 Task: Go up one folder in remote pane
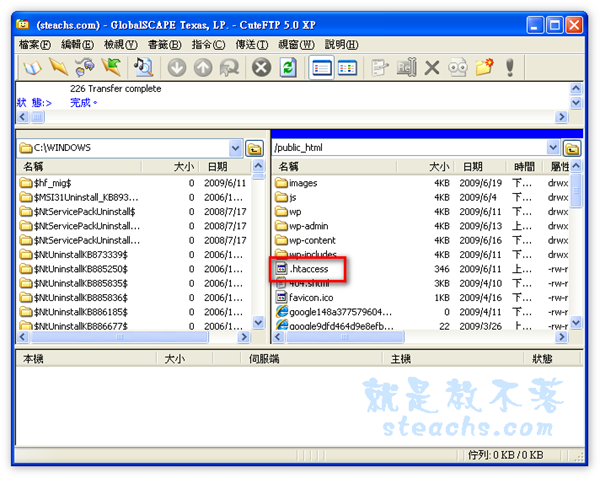[x=572, y=148]
